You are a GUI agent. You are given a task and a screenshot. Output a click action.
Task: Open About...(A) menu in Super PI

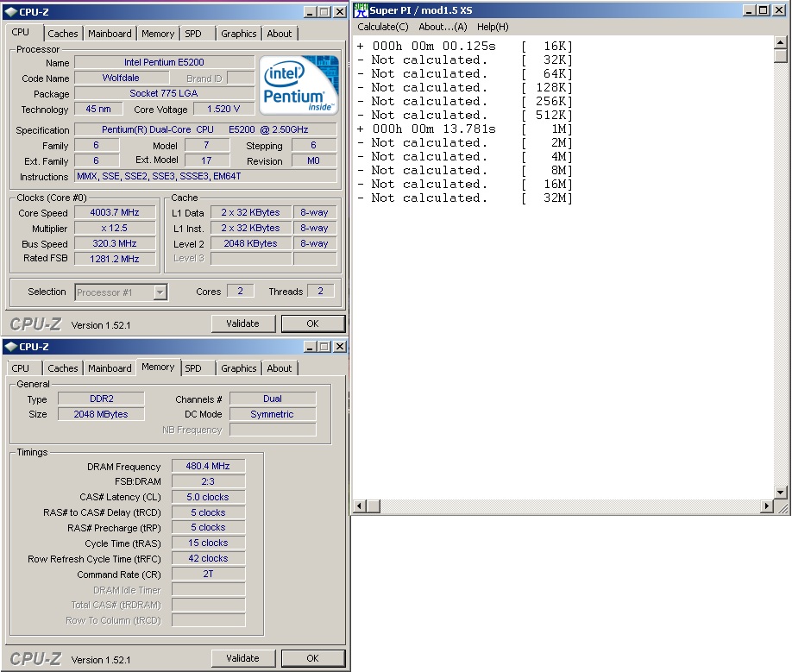[x=443, y=27]
